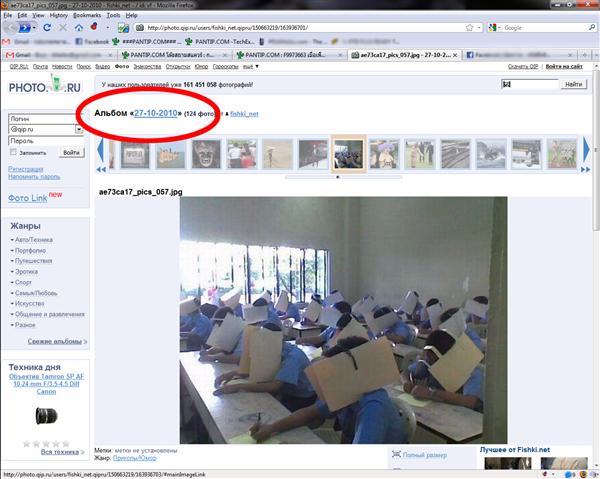This screenshot has height=479, width=600.
Task: Select the Путешествия genre
Action: 33,261
